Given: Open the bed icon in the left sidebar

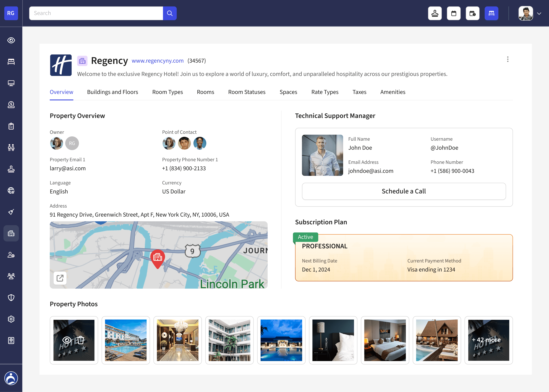Looking at the screenshot, I should click(11, 62).
